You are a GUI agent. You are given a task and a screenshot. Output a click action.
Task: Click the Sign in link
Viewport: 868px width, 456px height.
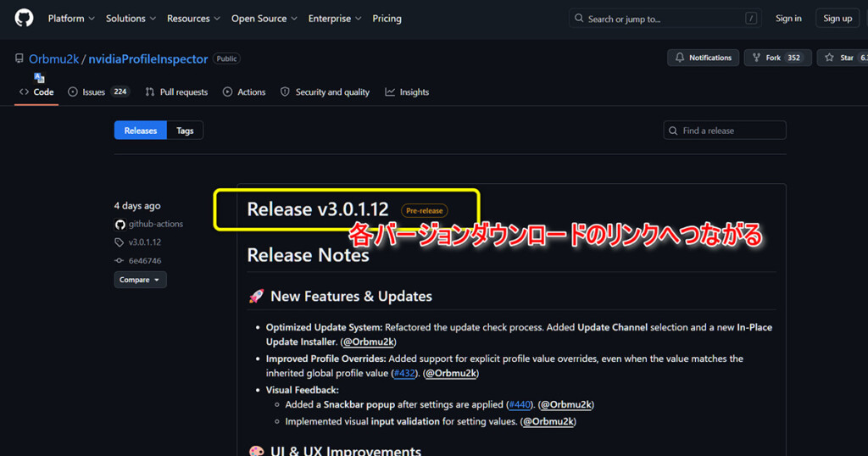(x=788, y=19)
